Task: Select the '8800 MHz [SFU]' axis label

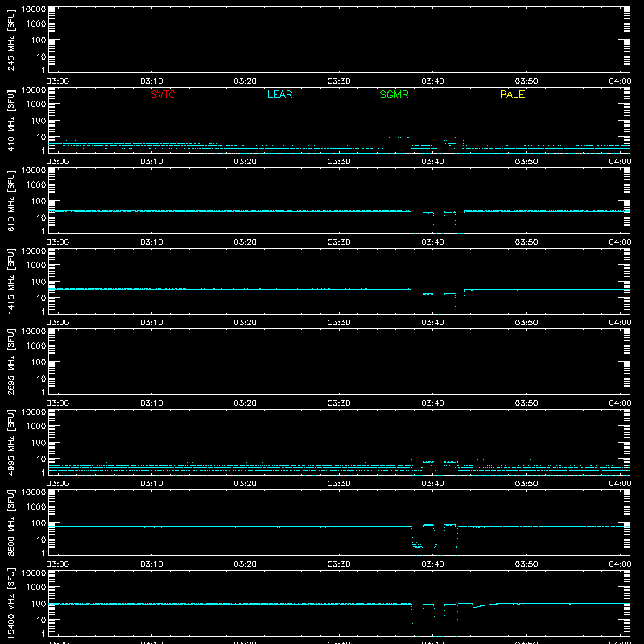Action: (x=10, y=522)
